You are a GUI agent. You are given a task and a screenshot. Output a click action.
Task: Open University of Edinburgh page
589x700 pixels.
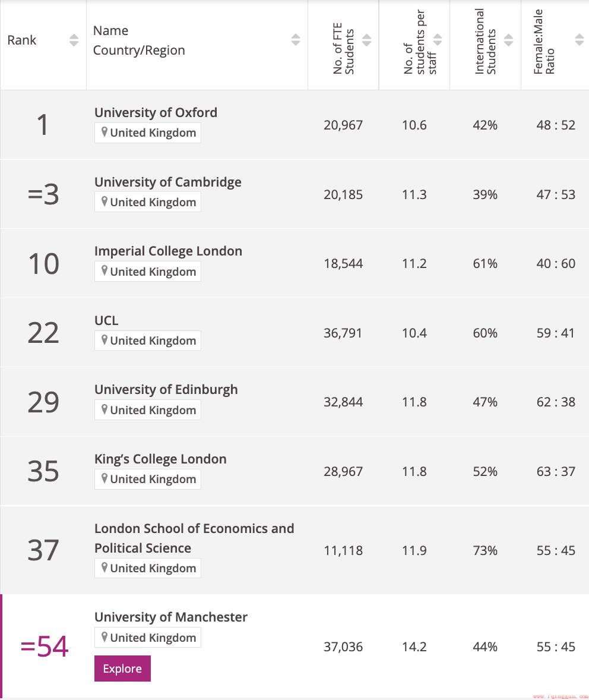[166, 389]
